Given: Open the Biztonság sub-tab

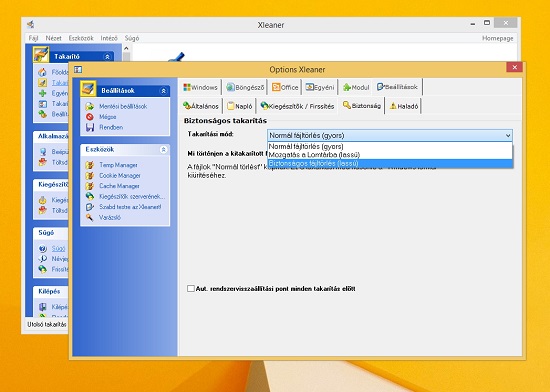Looking at the screenshot, I should [x=362, y=106].
